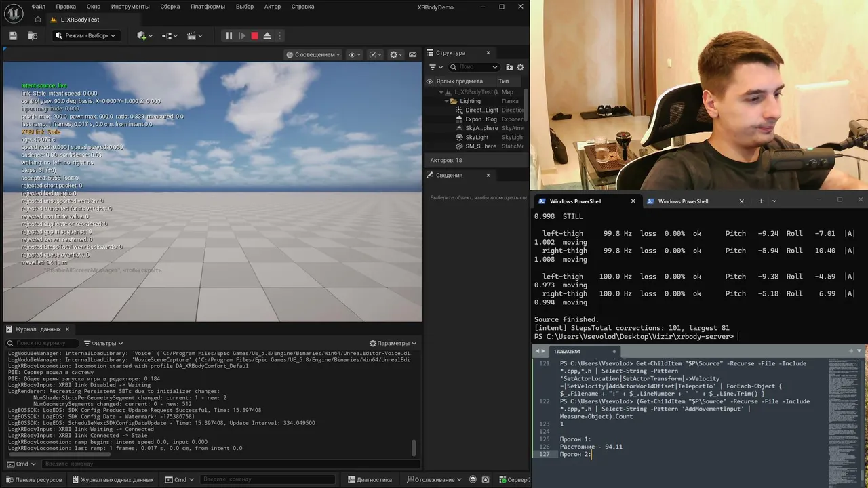Open the add actor cube-plus menu
The height and width of the screenshot is (488, 868).
pyautogui.click(x=144, y=35)
